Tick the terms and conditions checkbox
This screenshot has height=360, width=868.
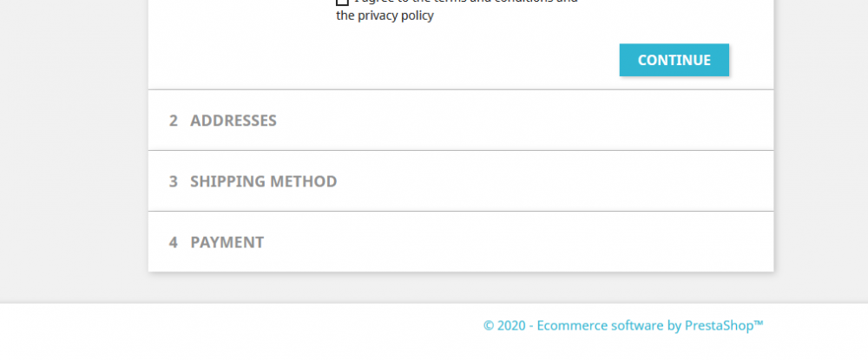coord(342,3)
